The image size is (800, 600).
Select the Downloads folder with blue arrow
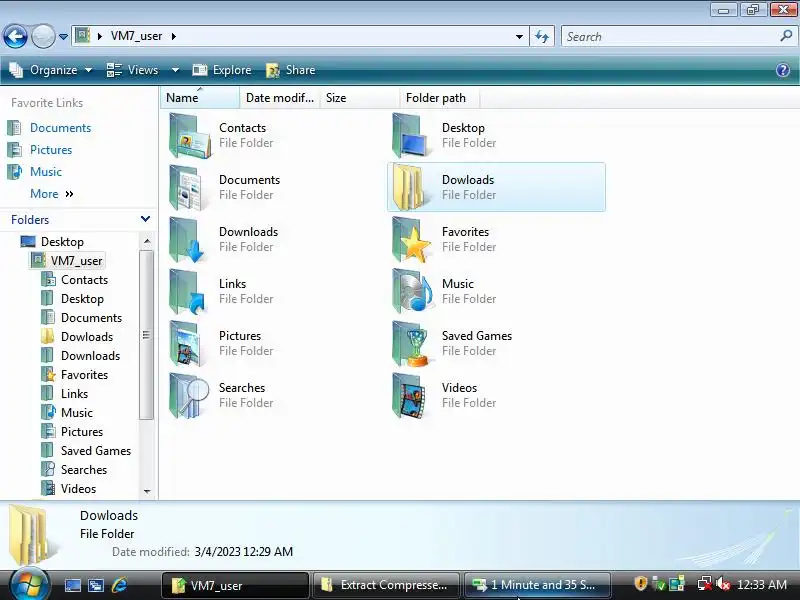187,240
